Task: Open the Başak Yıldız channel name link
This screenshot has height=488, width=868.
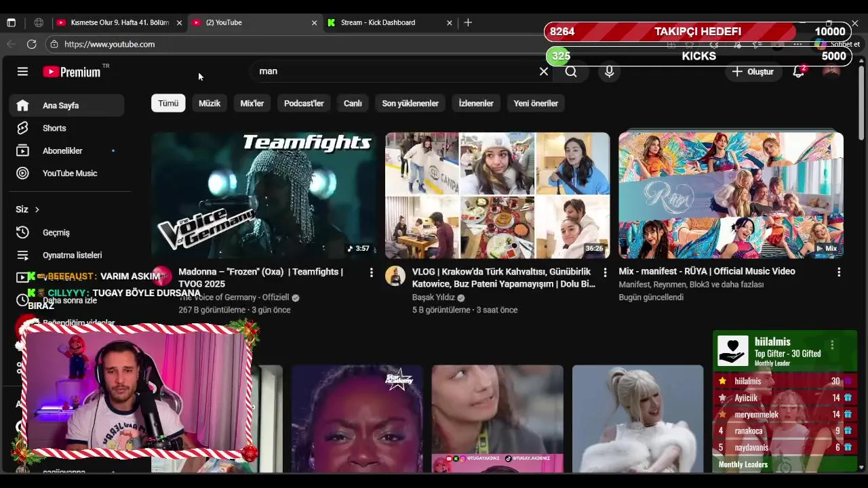Action: tap(433, 298)
